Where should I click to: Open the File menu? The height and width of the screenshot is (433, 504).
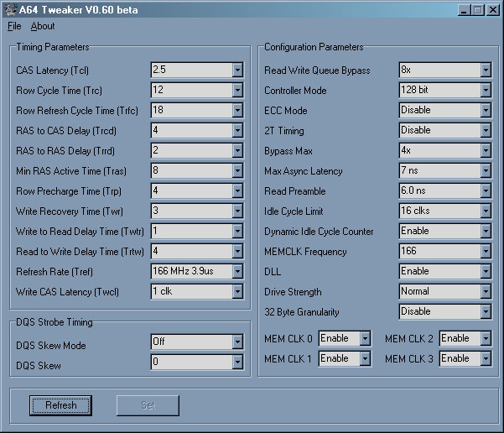pyautogui.click(x=14, y=26)
